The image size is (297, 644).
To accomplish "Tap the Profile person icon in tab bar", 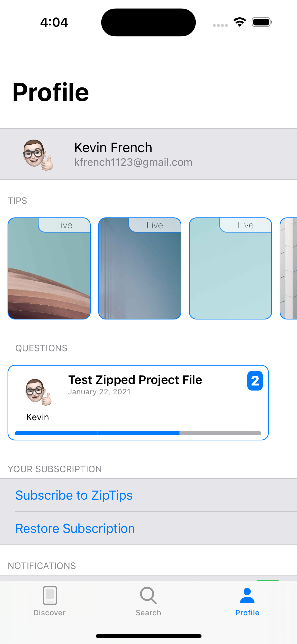I will coord(247,595).
